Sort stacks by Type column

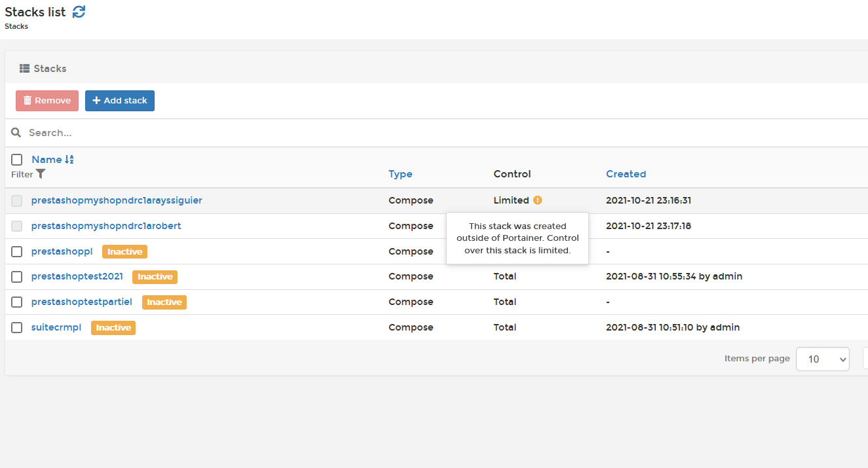coord(400,174)
